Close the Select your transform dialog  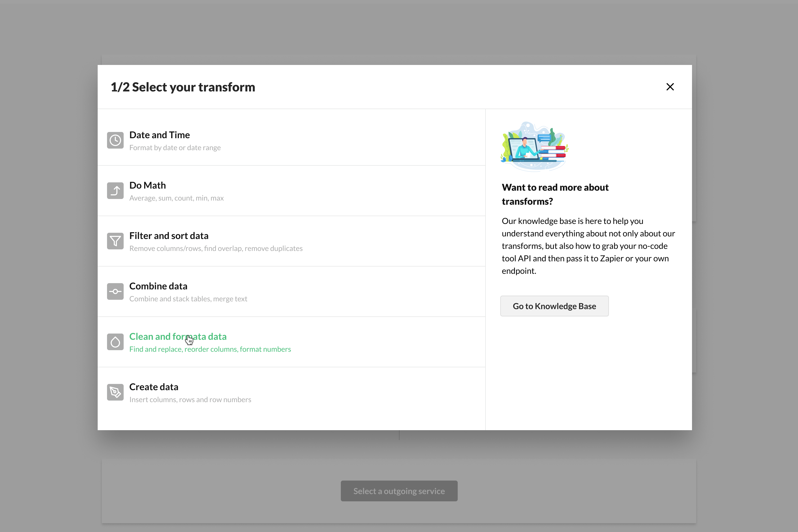click(670, 87)
